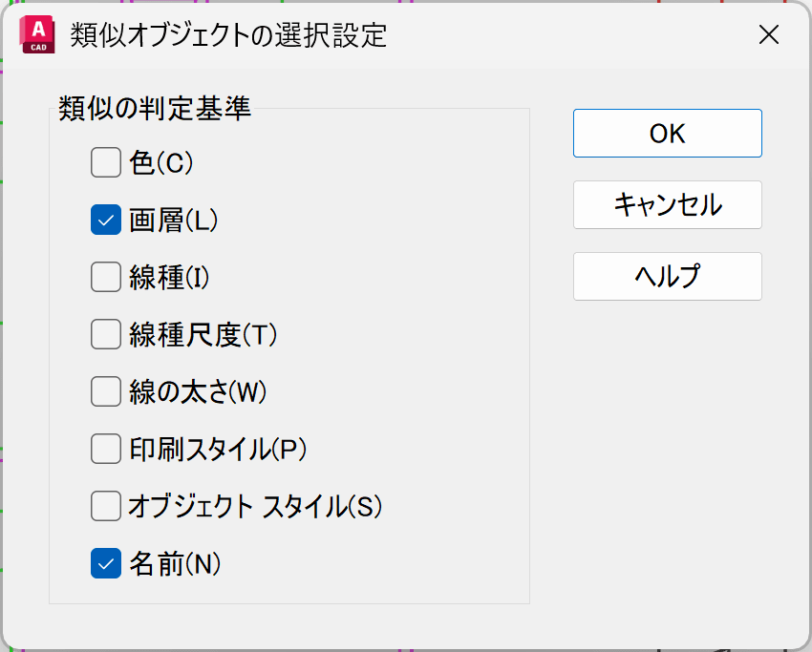
Task: Disable the 名前(N) checkbox
Action: (105, 564)
